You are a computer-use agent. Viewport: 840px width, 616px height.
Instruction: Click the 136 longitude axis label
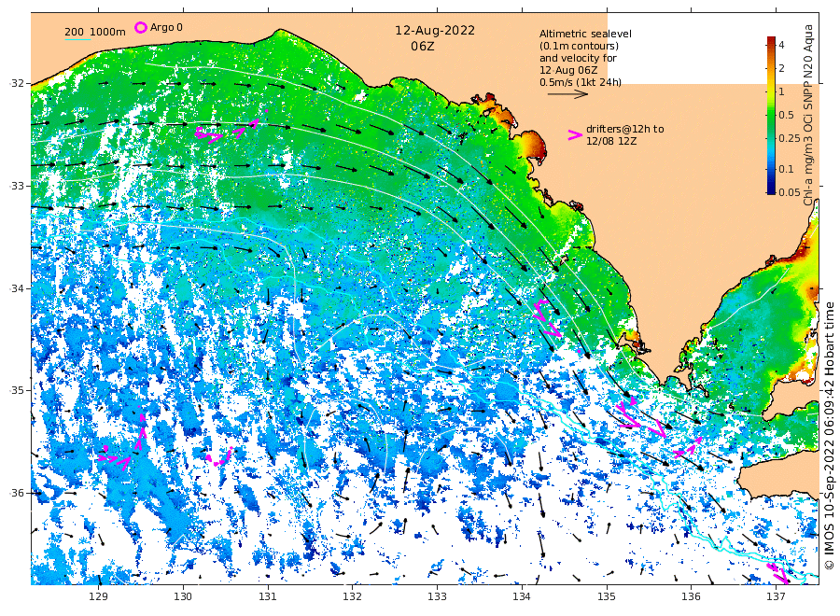691,596
